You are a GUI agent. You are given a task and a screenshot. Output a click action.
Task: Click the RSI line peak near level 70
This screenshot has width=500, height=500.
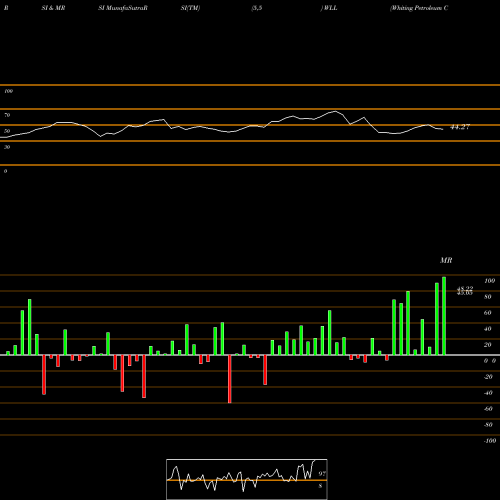coord(335,111)
